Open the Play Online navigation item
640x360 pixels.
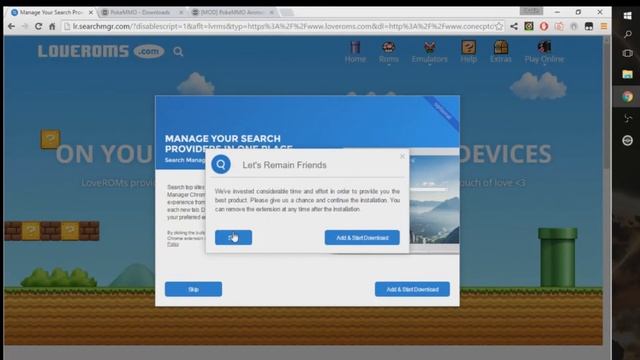544,52
